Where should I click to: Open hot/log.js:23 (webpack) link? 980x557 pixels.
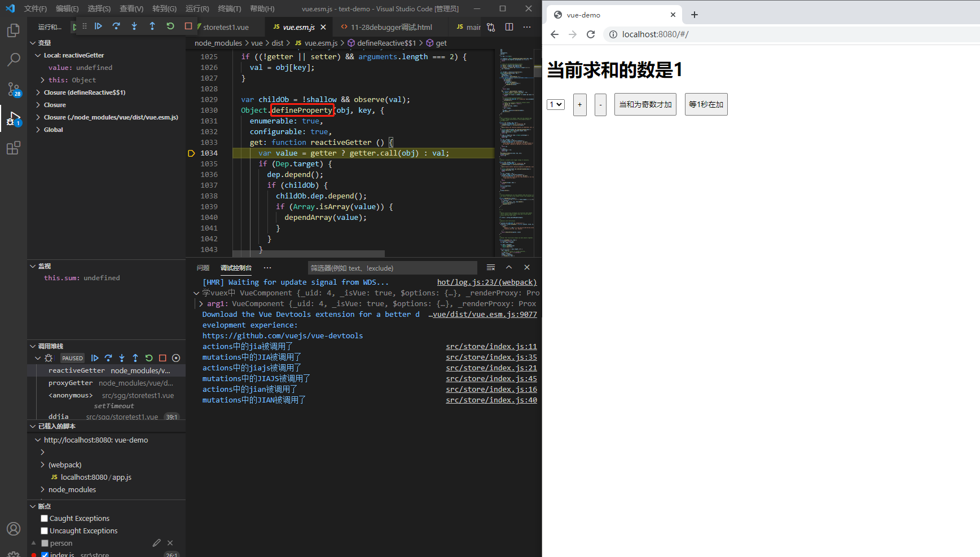[487, 282]
